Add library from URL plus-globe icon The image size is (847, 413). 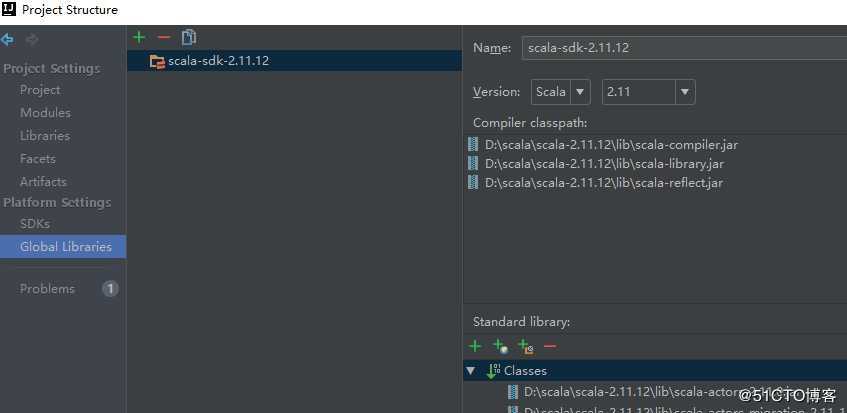point(500,346)
